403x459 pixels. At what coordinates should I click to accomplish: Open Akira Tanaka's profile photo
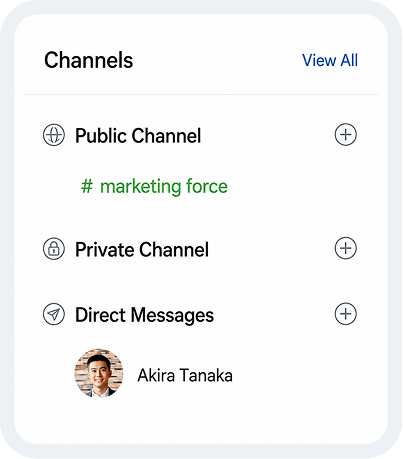[x=99, y=373]
